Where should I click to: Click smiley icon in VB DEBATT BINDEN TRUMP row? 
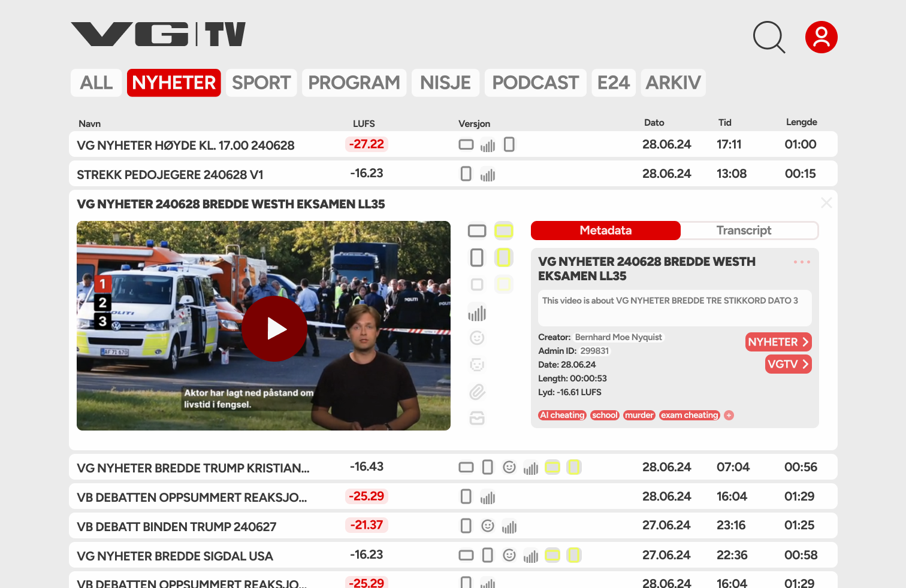pyautogui.click(x=488, y=526)
